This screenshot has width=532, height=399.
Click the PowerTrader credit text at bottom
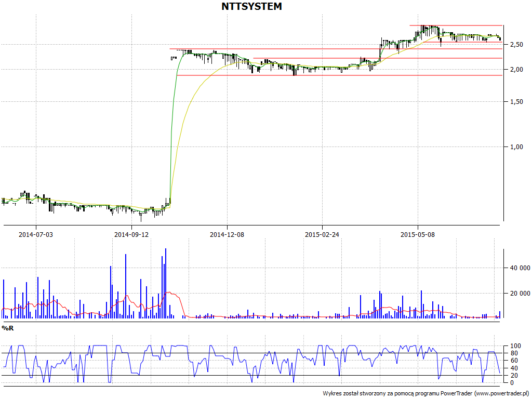(427, 394)
